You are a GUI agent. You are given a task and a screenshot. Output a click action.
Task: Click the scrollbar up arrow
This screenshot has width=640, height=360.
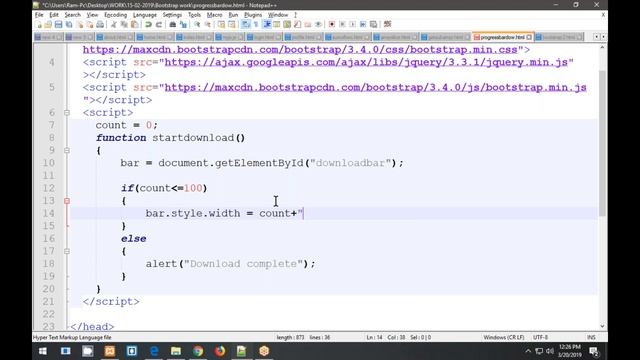pos(602,48)
